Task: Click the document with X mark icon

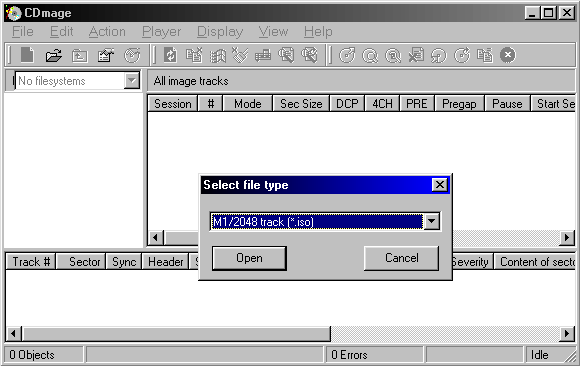Action: click(194, 55)
